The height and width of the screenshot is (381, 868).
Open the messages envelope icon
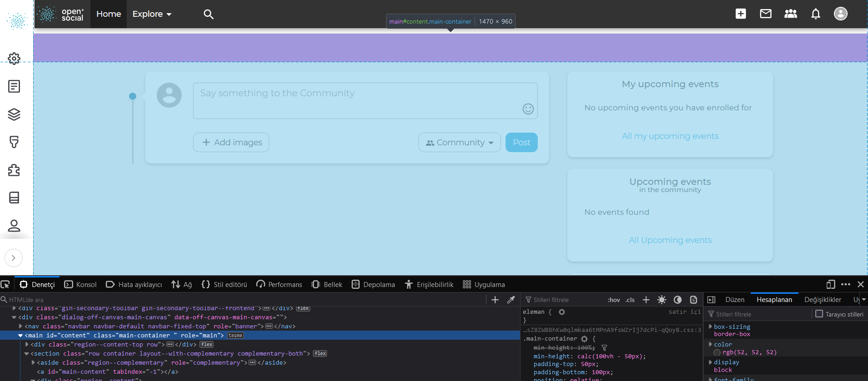point(765,14)
